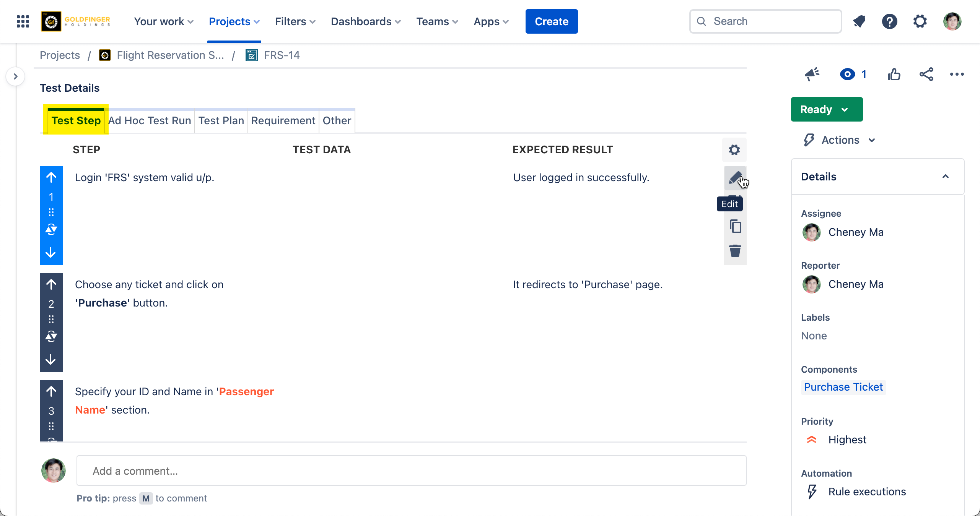Expand the left sidebar toggle arrow
980x516 pixels.
[x=15, y=76]
